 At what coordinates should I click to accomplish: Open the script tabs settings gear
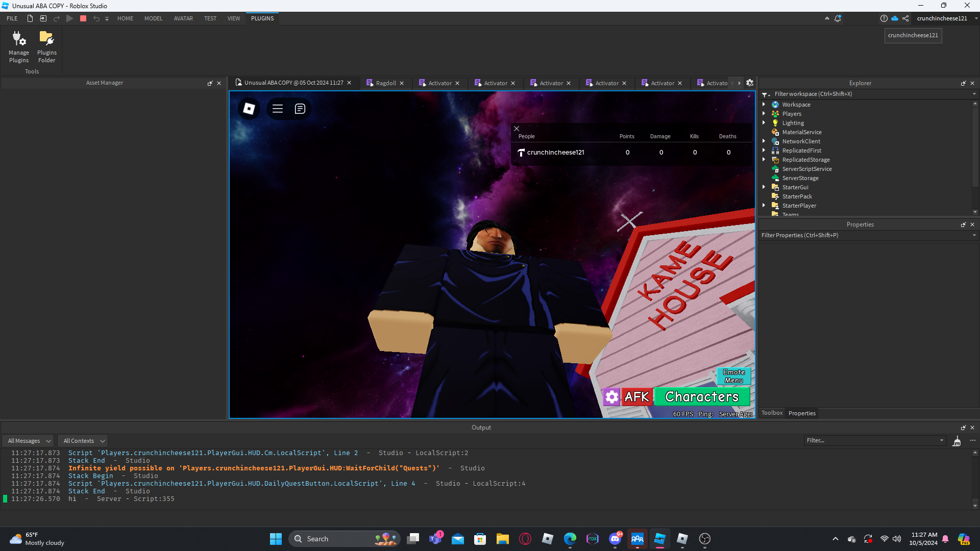pos(750,83)
